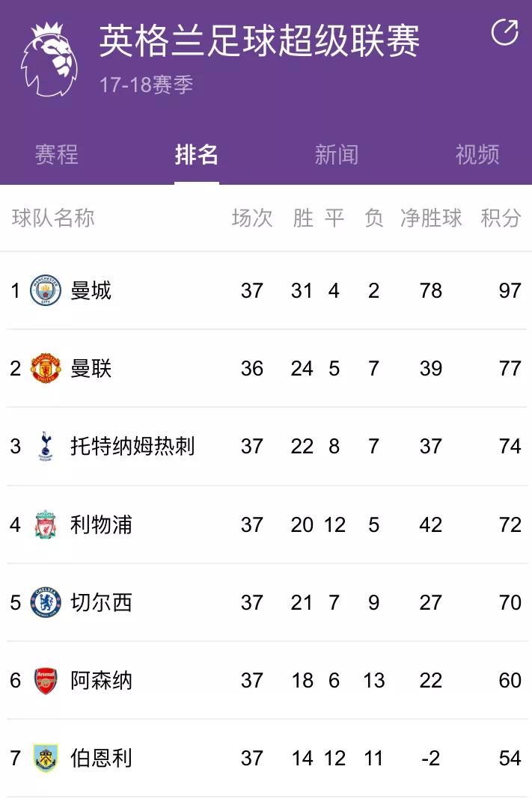Open the 托特纳姆热刺 team name

pyautogui.click(x=132, y=447)
